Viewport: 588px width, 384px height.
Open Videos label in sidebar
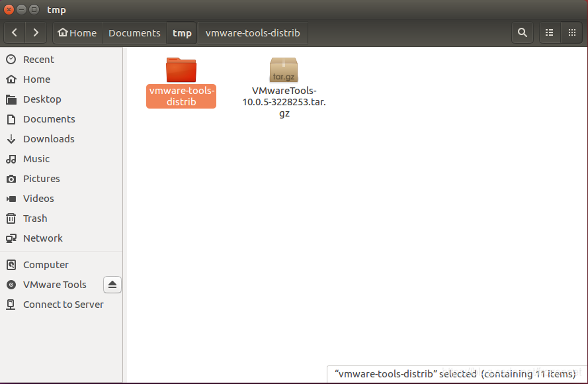(38, 199)
